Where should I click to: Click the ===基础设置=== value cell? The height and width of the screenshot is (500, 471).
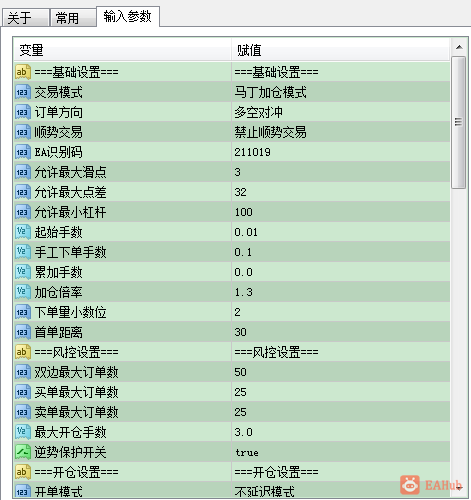click(x=341, y=72)
